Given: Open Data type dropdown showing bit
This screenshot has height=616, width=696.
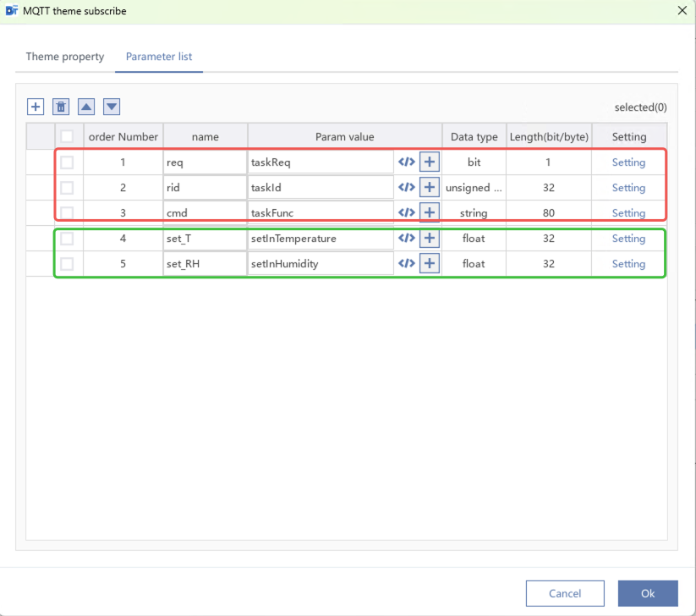Looking at the screenshot, I should click(474, 162).
